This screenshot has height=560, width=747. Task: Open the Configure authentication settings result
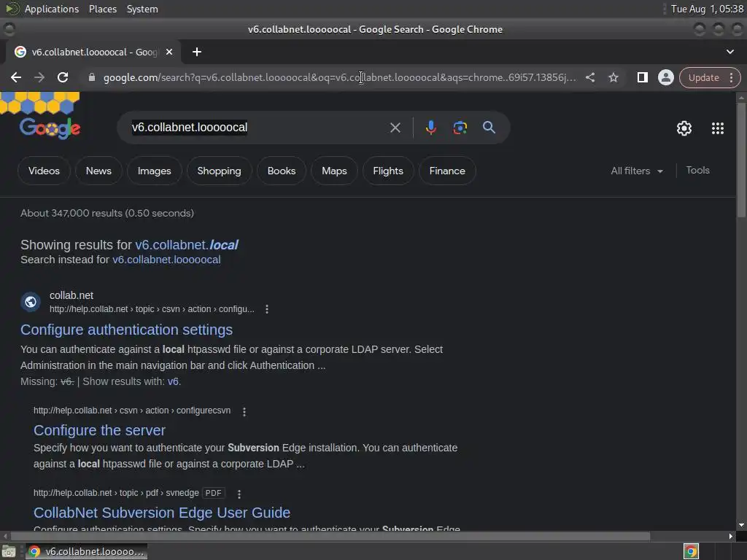[x=126, y=330]
